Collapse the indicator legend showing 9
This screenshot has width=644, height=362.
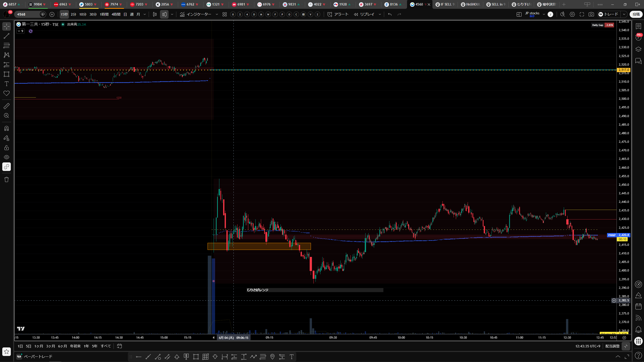[20, 31]
